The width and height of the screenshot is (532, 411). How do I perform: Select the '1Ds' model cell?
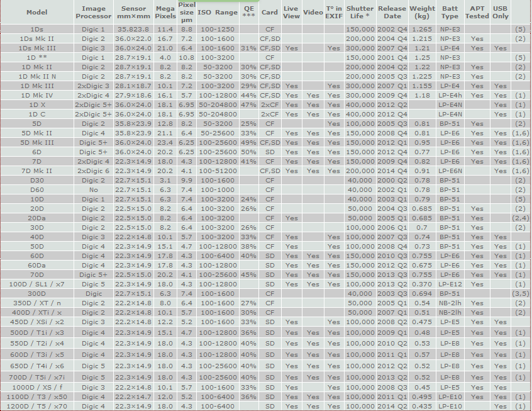click(36, 29)
